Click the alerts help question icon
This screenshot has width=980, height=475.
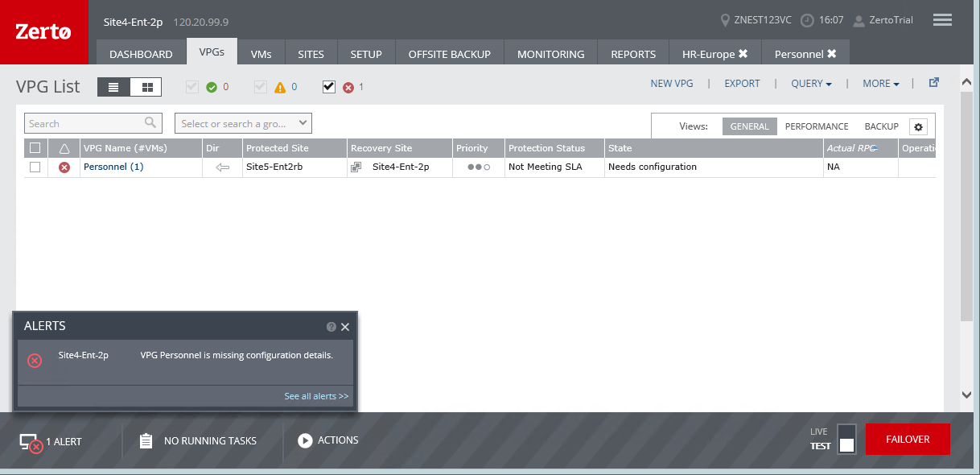coord(331,327)
